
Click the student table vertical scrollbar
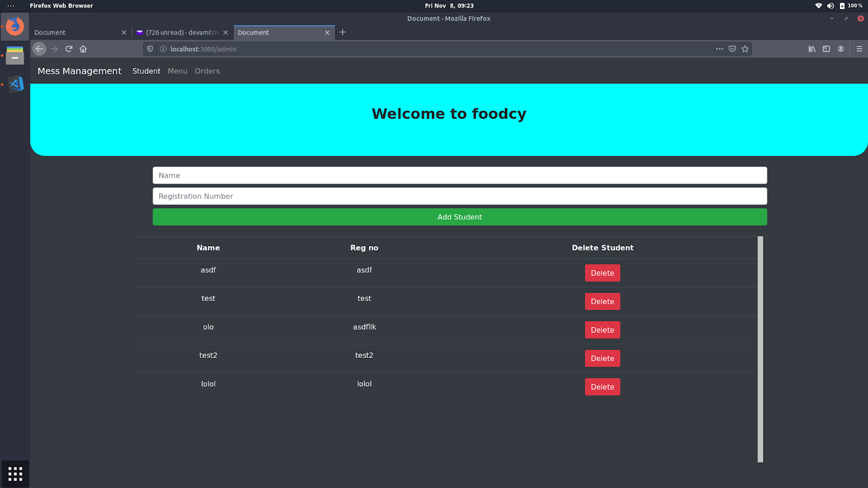point(760,349)
